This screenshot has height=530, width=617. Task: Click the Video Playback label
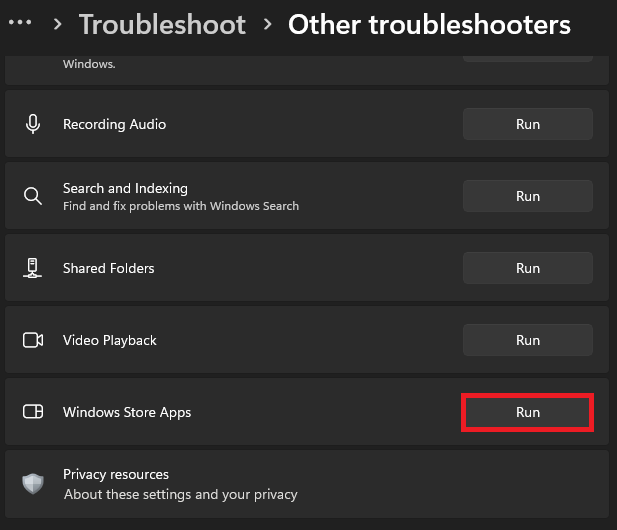pos(110,340)
